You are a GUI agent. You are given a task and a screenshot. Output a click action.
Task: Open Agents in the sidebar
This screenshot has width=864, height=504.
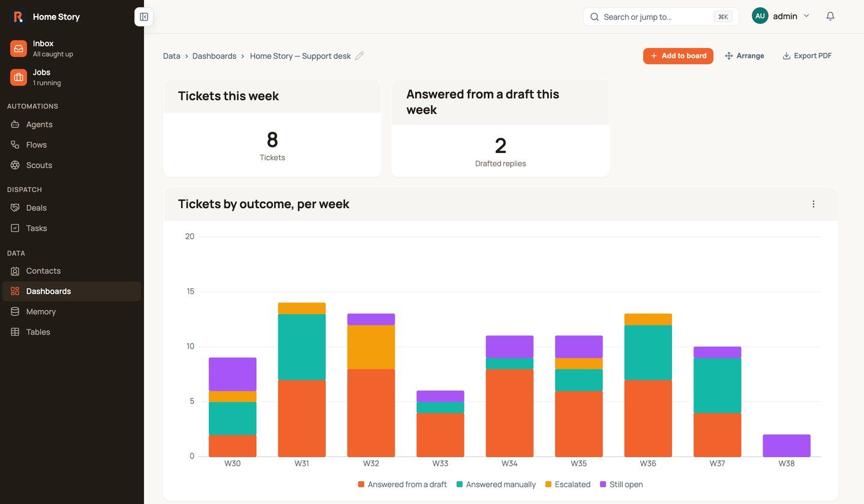72,125
